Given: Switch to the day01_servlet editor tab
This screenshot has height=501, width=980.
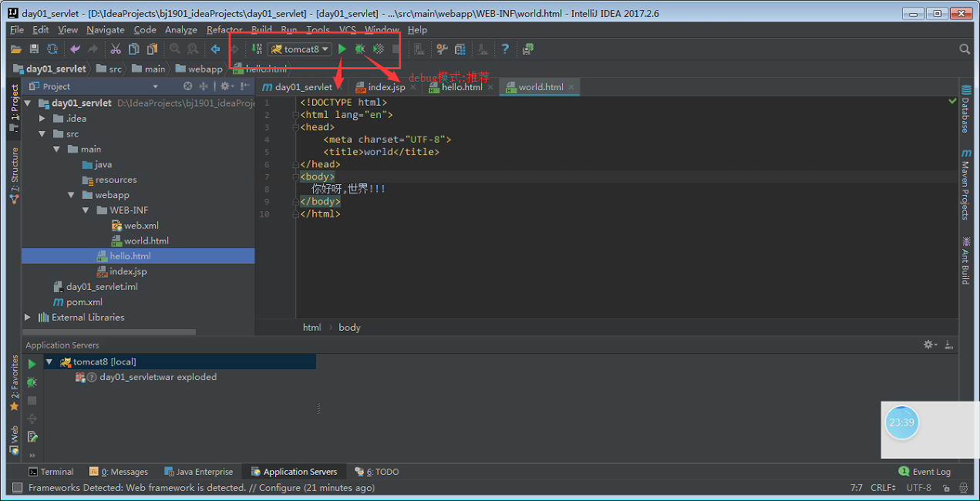Looking at the screenshot, I should click(303, 87).
